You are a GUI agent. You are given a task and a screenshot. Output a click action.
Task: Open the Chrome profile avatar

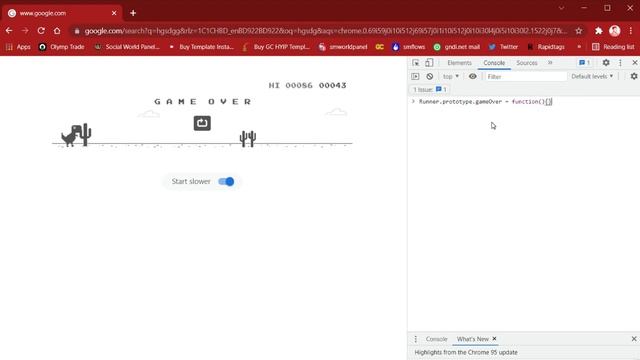click(615, 31)
